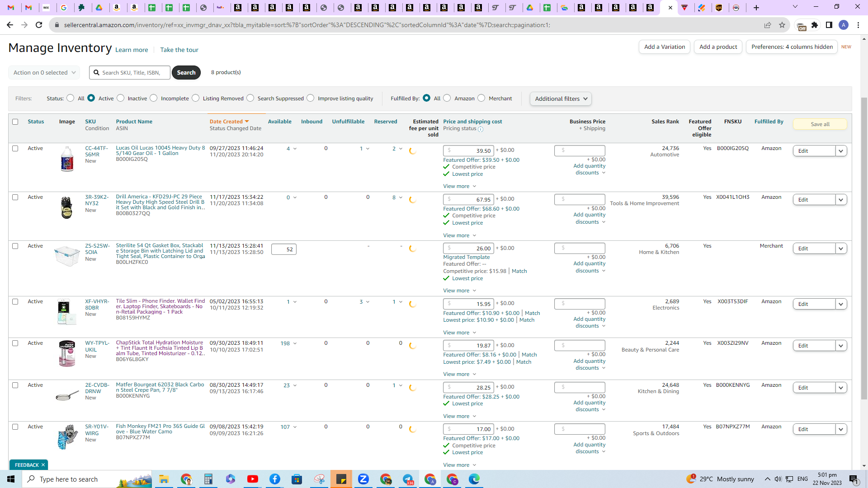Filter Fulfilled By Merchant
This screenshot has width=868, height=488.
(481, 98)
